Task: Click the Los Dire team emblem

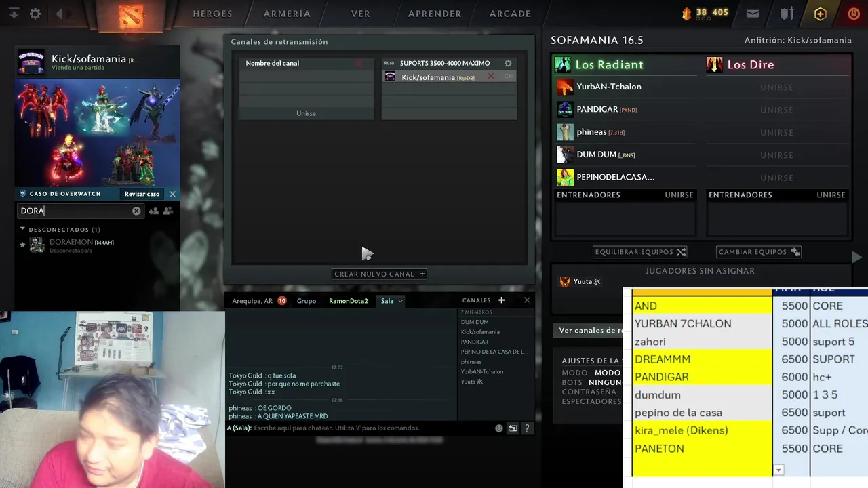Action: click(x=714, y=64)
